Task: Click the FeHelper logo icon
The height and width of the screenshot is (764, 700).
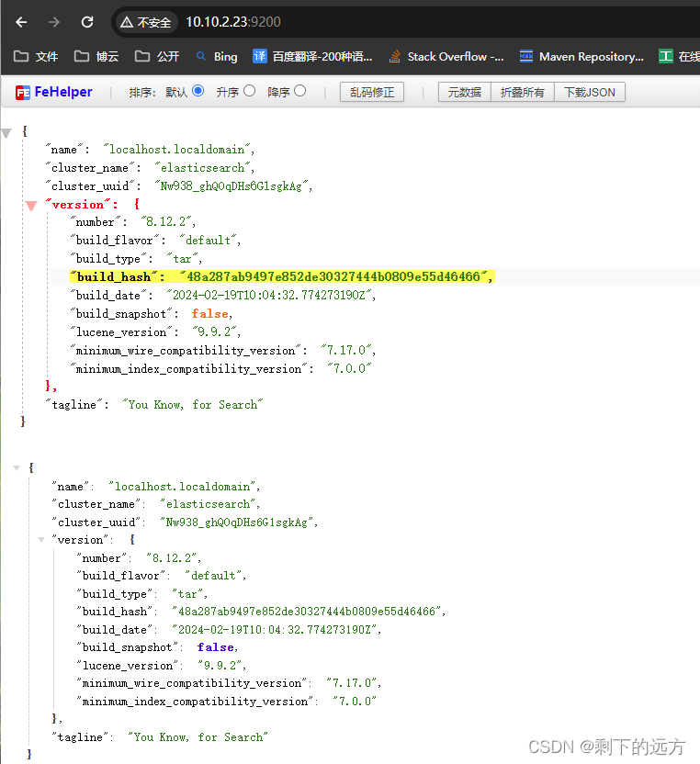Action: tap(22, 93)
